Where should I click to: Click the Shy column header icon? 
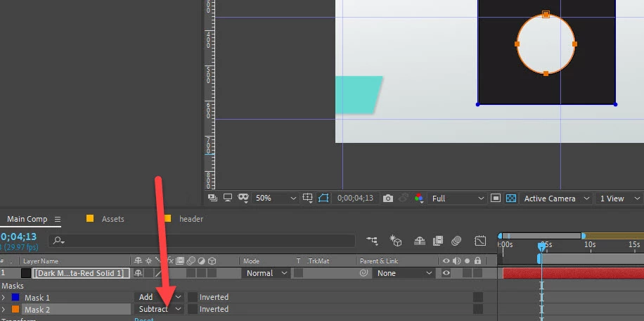pyautogui.click(x=138, y=260)
